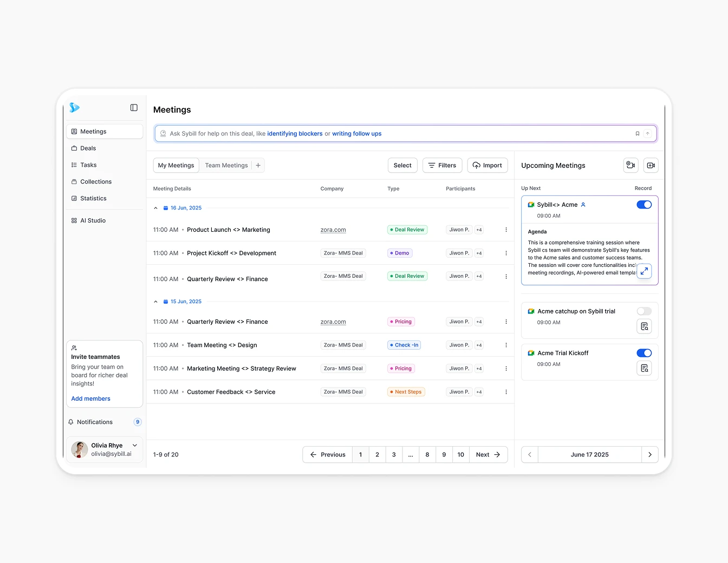Click the bookmark icon in Ask Sybill bar
Screen dimensions: 728x563
point(637,134)
